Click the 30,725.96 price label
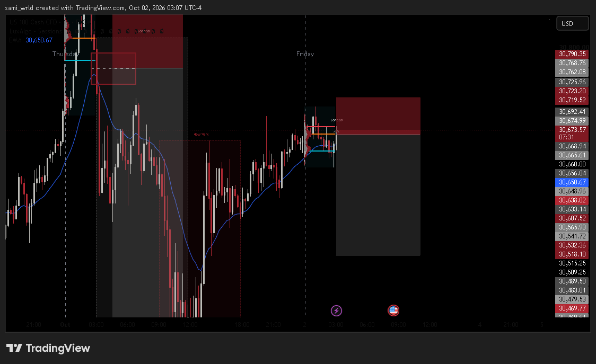 [x=572, y=82]
